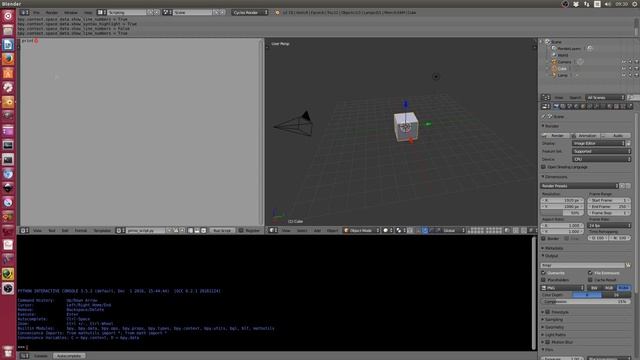640x360 pixels.
Task: Open the Object Mode dropdown
Action: coord(362,231)
